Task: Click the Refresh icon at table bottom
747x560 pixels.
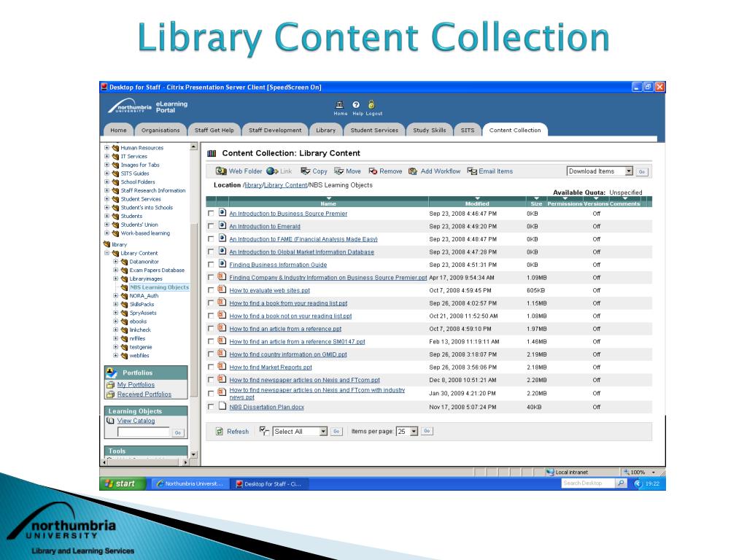Action: (x=220, y=432)
